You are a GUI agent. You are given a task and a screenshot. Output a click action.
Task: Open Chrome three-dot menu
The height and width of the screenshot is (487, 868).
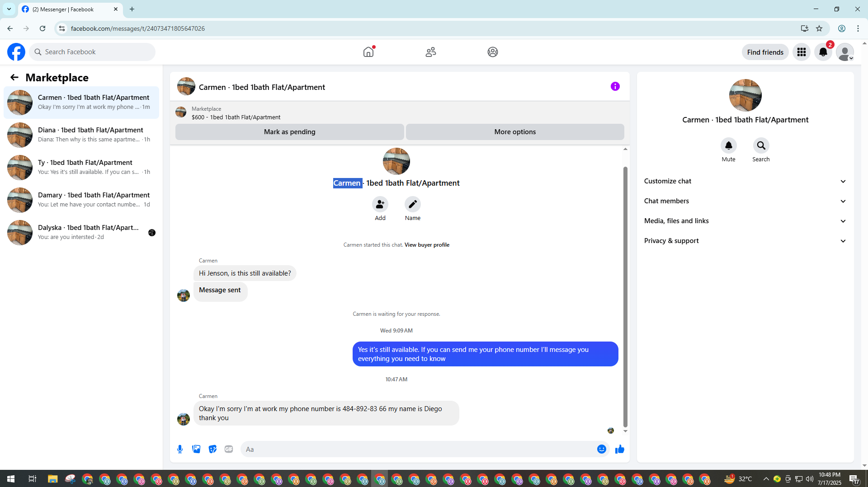click(x=858, y=28)
